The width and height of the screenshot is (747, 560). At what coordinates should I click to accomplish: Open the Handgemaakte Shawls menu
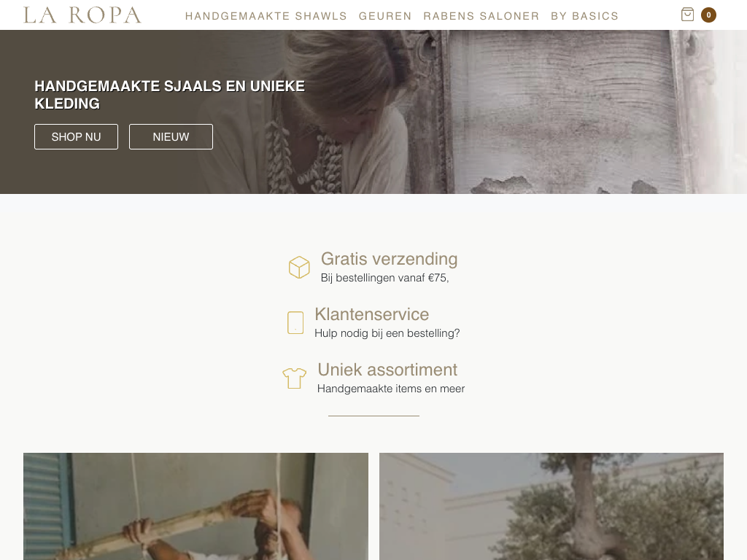point(266,16)
